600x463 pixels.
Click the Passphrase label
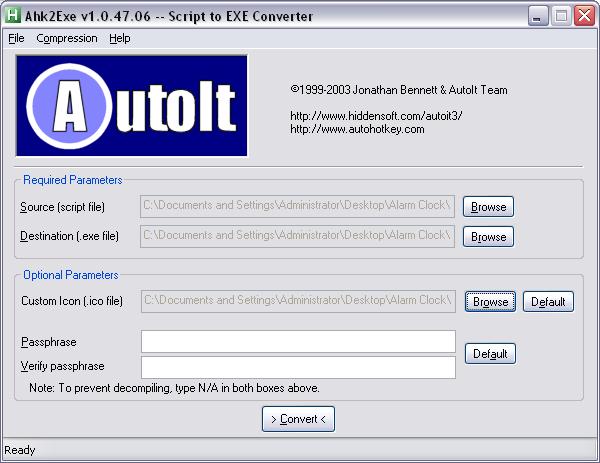(49, 342)
